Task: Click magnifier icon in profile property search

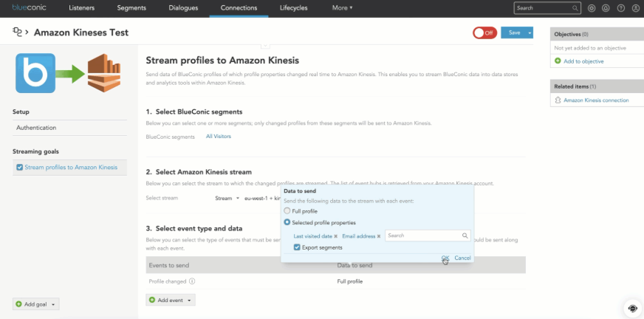Action: click(x=465, y=236)
